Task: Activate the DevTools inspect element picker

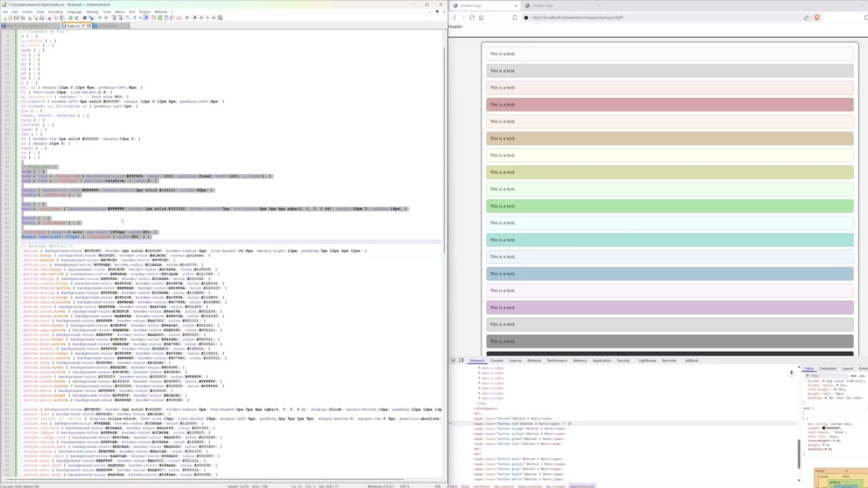Action: tap(453, 361)
